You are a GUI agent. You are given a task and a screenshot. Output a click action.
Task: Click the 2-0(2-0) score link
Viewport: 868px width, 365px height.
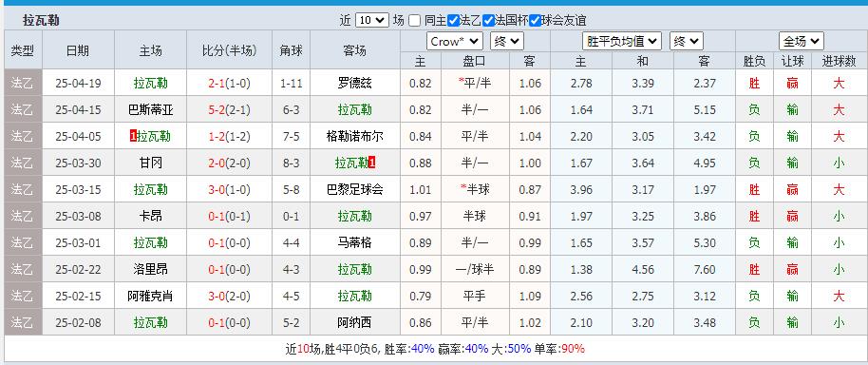click(x=229, y=163)
